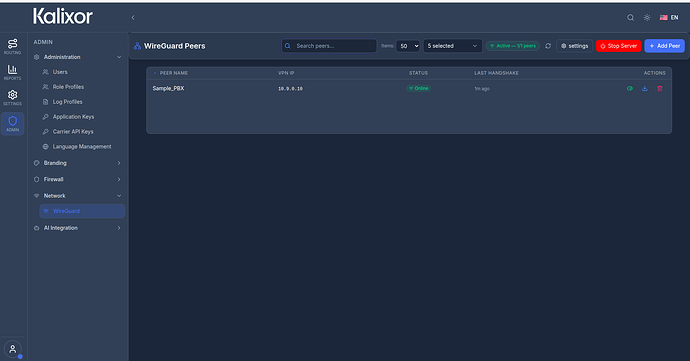Open the Settings section in the sidebar

point(12,97)
